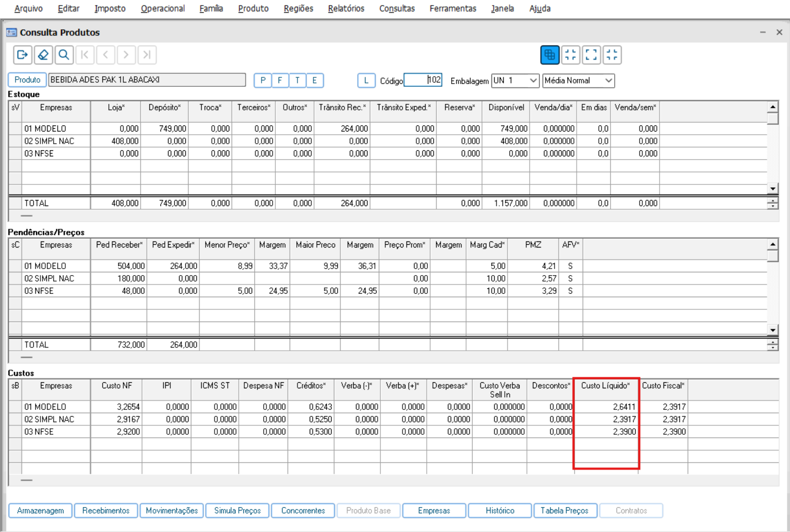Click the sB selector header in Custos grid
The width and height of the screenshot is (790, 532).
tap(15, 389)
